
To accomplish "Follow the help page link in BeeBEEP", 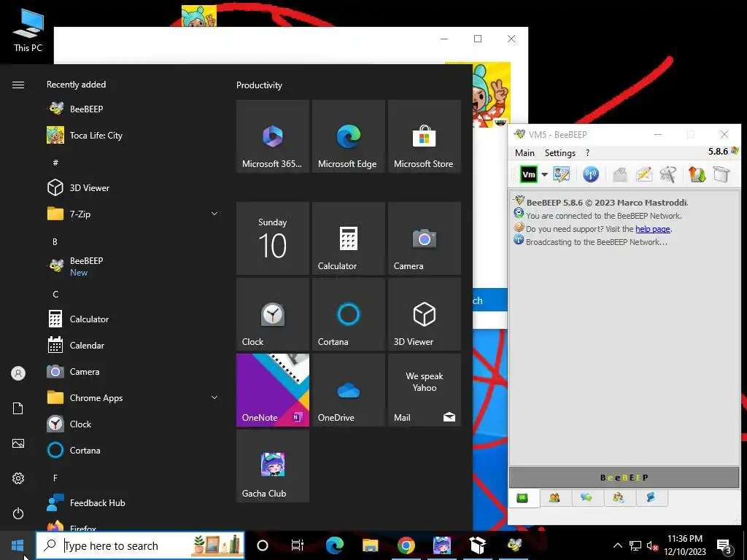I will 653,229.
